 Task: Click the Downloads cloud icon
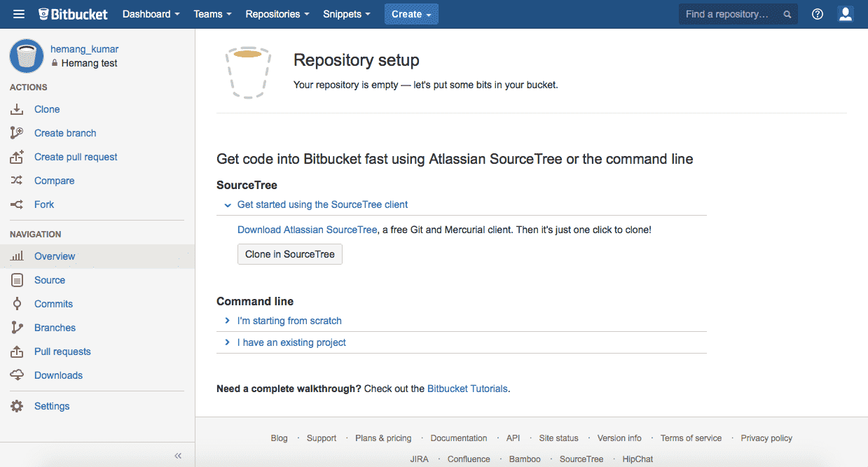[x=18, y=375]
